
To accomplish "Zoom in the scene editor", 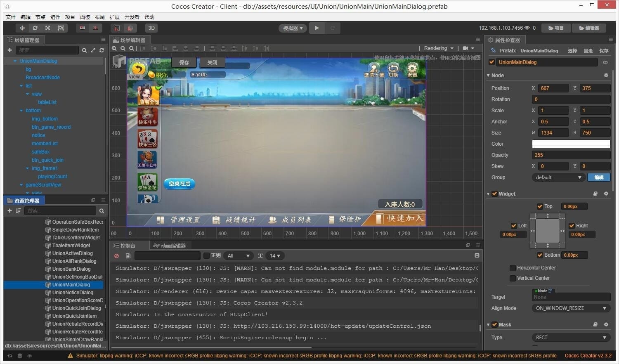I will point(114,48).
